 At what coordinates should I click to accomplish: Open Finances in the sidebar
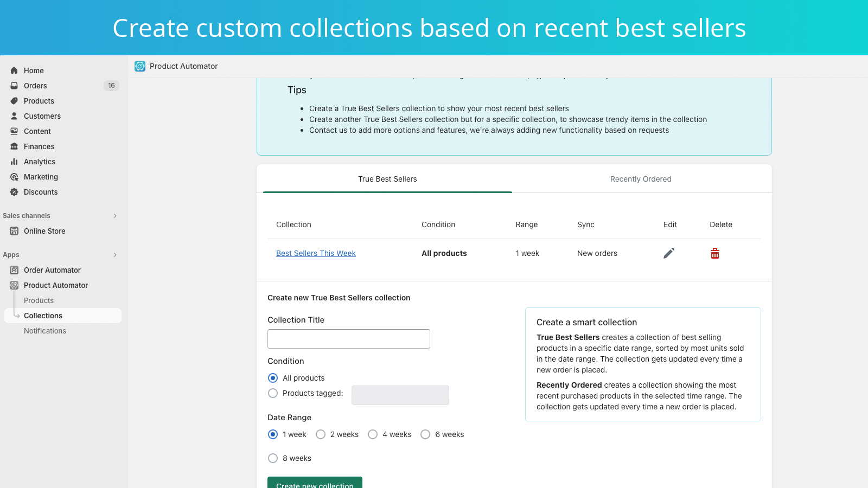click(39, 146)
